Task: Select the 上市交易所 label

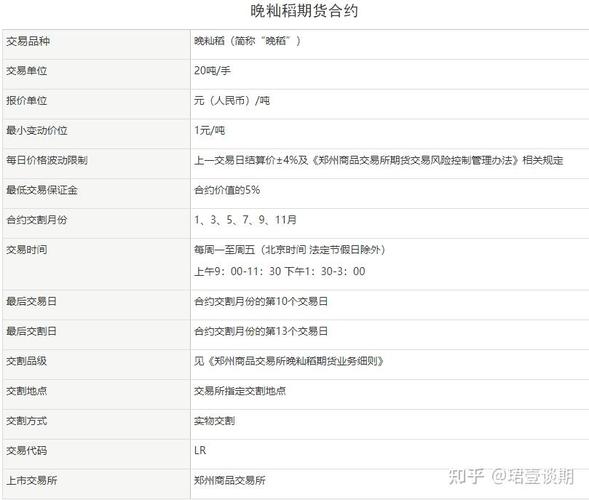Action: click(x=32, y=480)
